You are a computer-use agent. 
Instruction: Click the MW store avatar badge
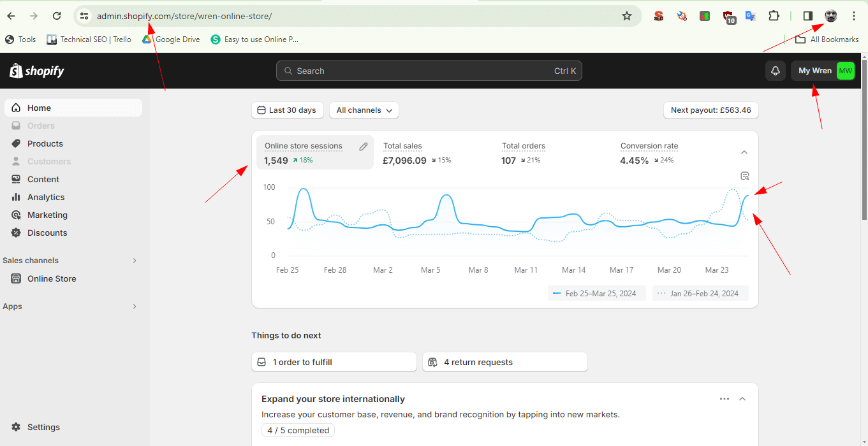[x=845, y=71]
